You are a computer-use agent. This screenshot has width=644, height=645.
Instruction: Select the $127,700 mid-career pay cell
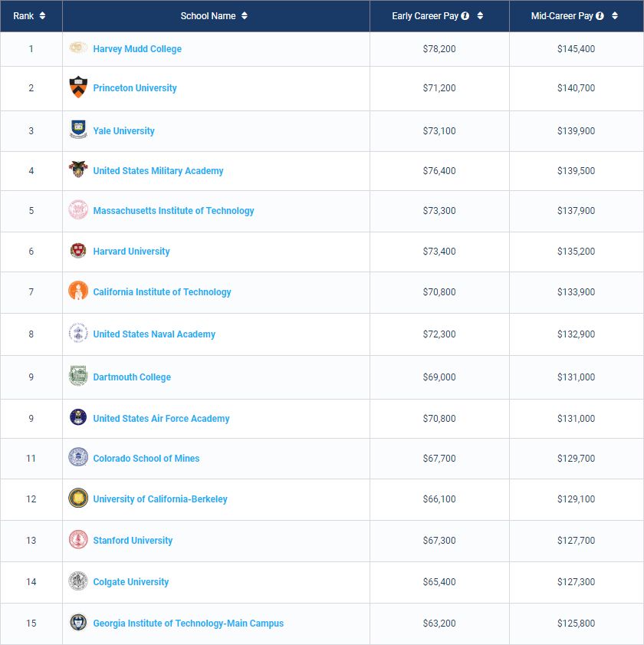point(576,541)
